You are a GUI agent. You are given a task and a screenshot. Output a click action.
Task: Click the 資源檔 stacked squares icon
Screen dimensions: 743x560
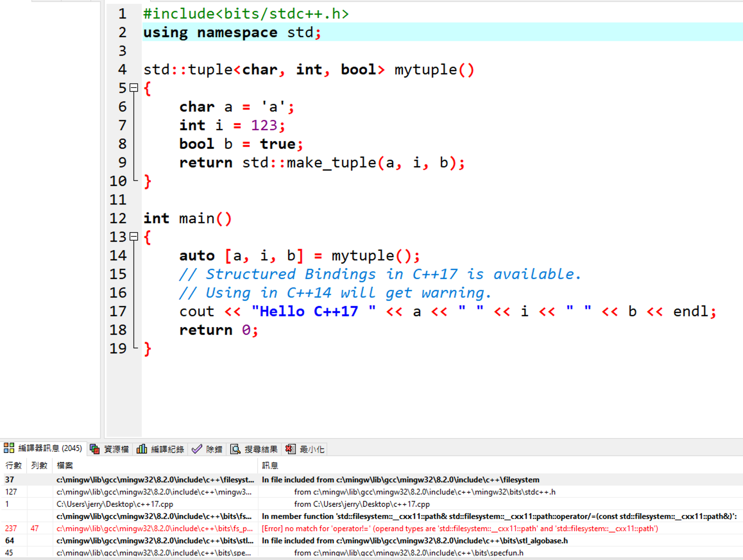pyautogui.click(x=95, y=449)
